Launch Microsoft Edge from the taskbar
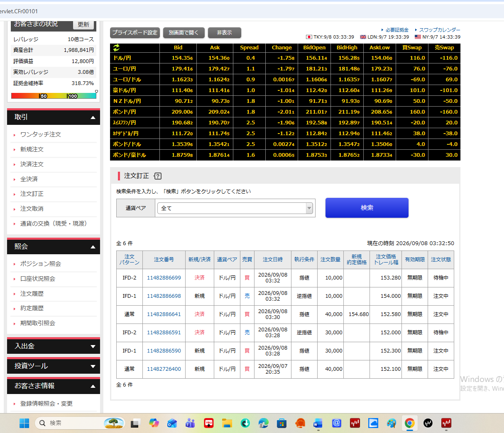The height and width of the screenshot is (433, 504). point(263,423)
